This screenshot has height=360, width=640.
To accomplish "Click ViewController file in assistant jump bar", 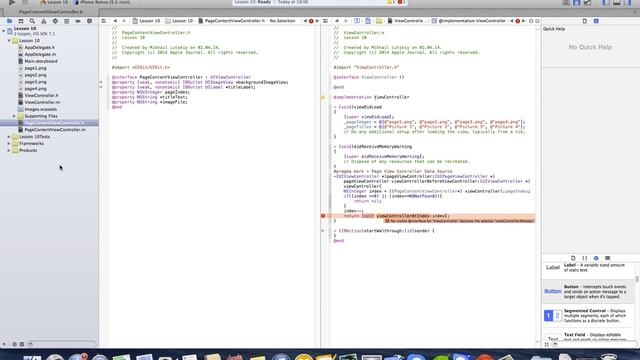I will [406, 21].
